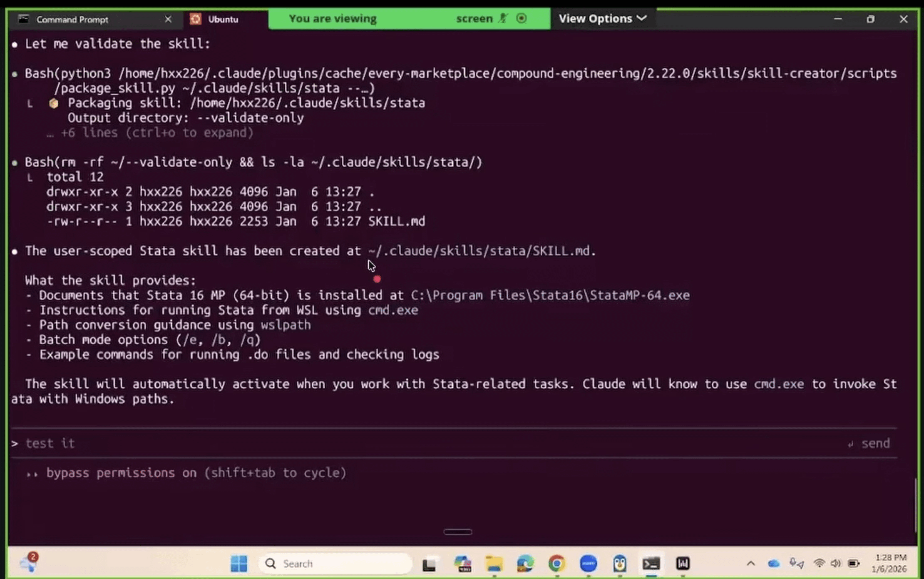The height and width of the screenshot is (579, 924).
Task: Click the StataMP-64.exe install path text
Action: 550,295
